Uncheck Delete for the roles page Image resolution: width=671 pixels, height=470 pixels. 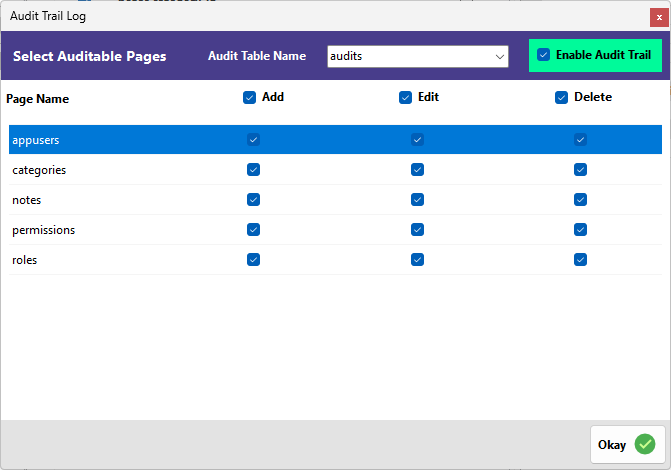[x=580, y=260]
